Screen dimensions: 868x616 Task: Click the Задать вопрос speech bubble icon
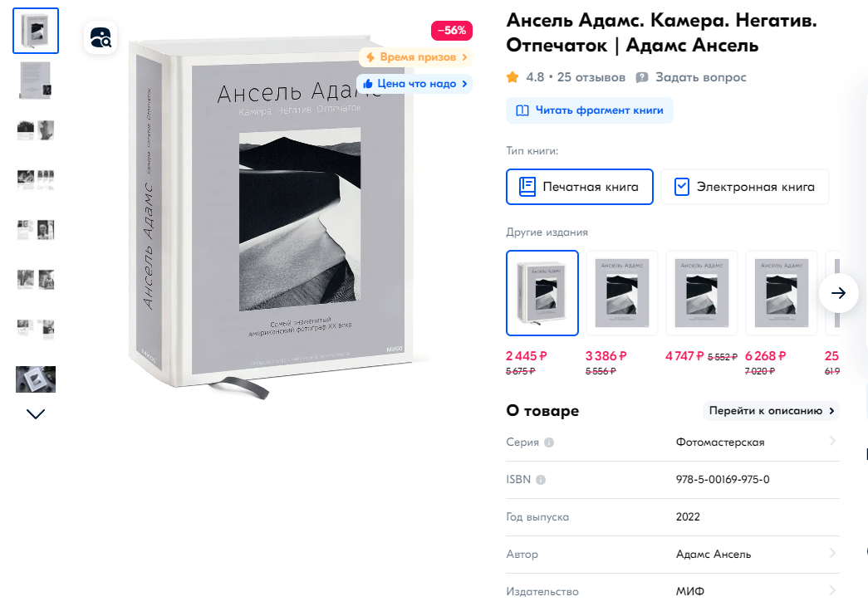(x=641, y=77)
